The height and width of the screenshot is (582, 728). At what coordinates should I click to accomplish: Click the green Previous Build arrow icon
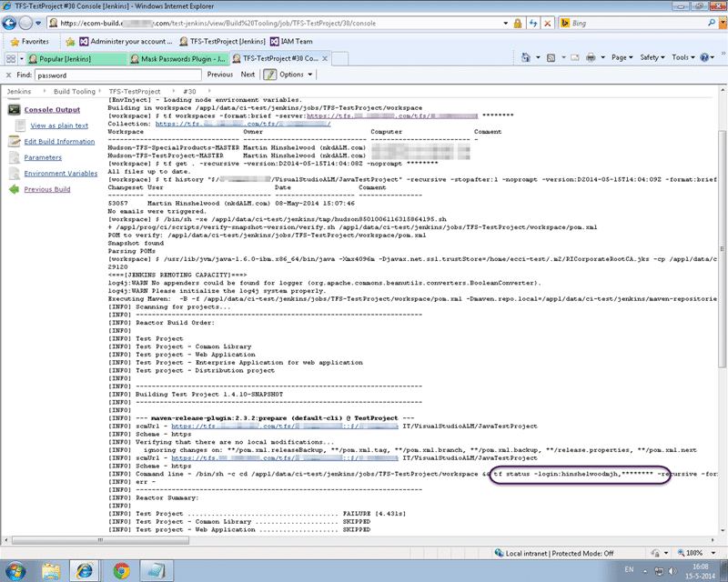click(15, 189)
